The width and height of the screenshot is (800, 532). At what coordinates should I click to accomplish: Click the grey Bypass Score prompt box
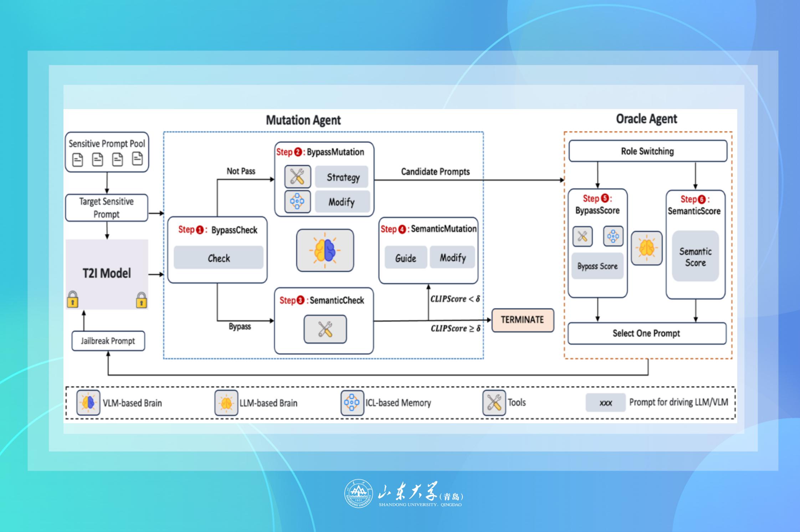tap(598, 266)
